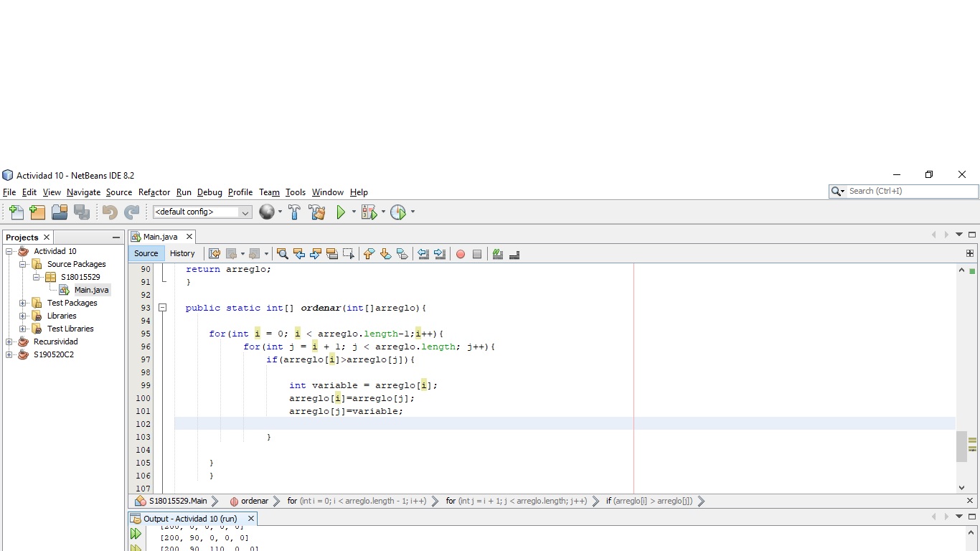The image size is (980, 551).
Task: Save all files with the disks icon
Action: [x=81, y=212]
